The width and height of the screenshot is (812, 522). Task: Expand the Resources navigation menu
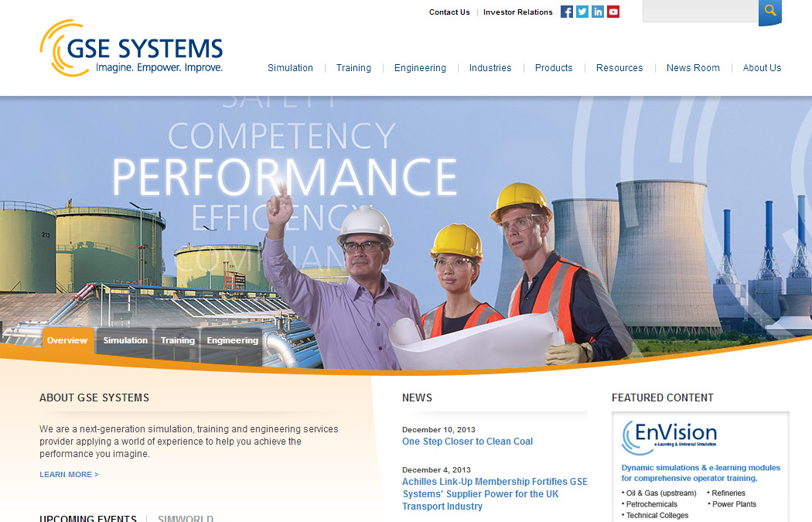pyautogui.click(x=619, y=68)
